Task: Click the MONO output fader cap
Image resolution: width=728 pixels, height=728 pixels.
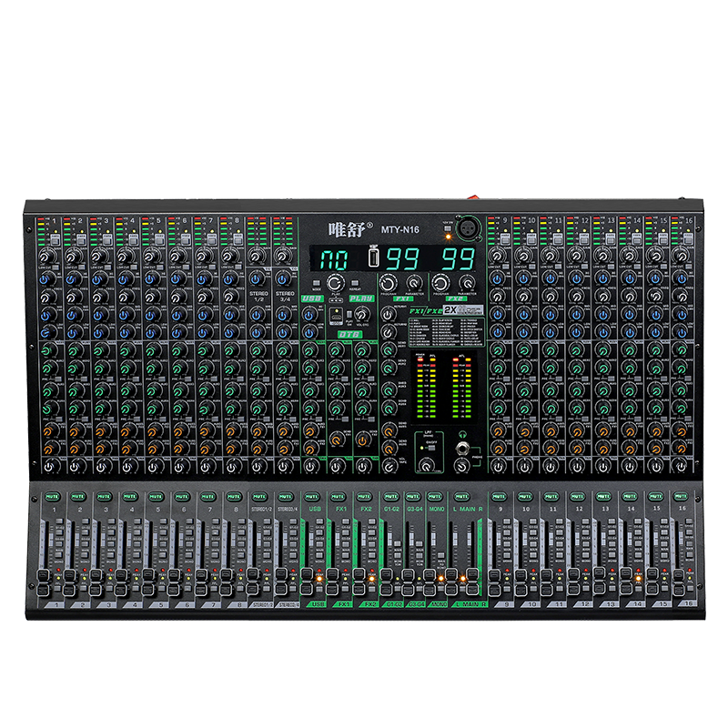Action: pyautogui.click(x=430, y=581)
